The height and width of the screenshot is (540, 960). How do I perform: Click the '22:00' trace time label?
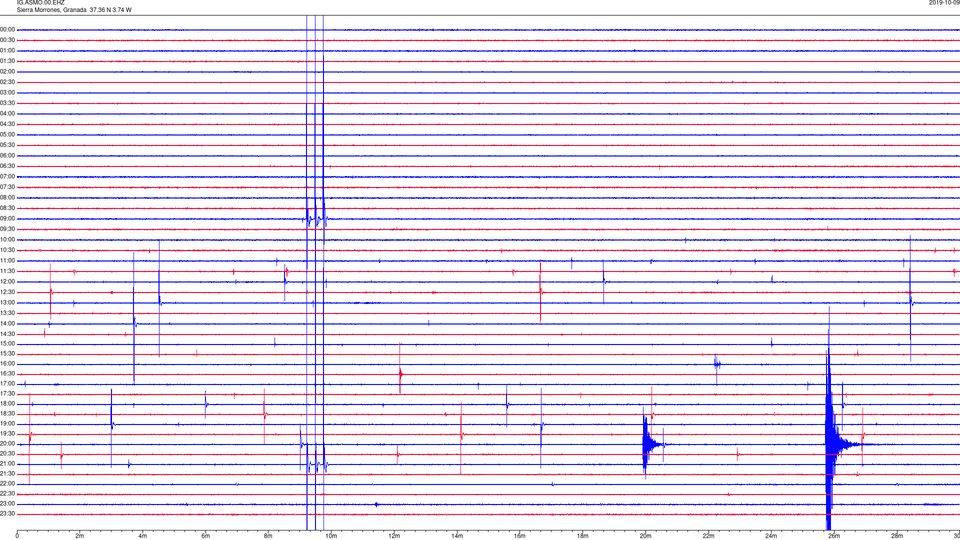coord(7,484)
